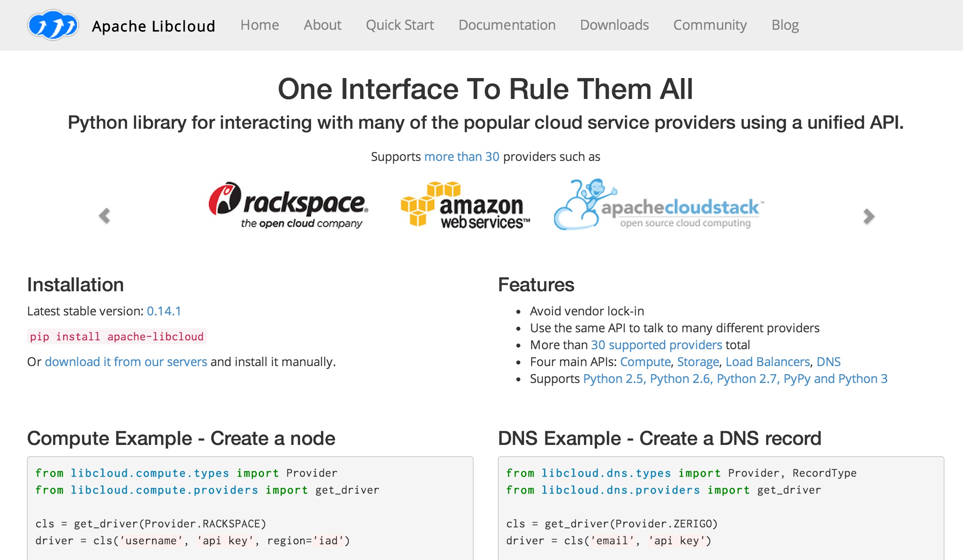Open the DNS API link
Viewport: 963px width, 560px height.
[828, 362]
